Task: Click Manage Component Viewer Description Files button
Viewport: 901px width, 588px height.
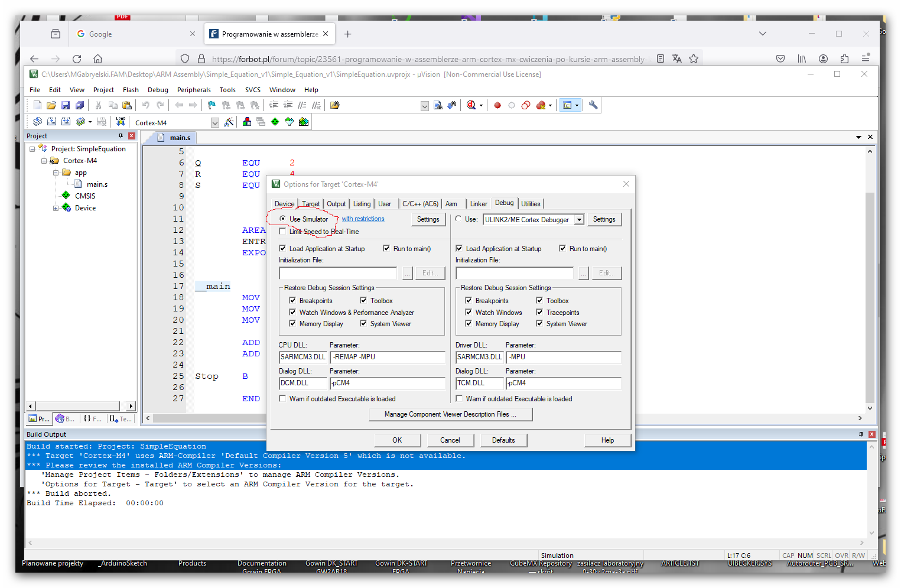Action: (x=450, y=414)
